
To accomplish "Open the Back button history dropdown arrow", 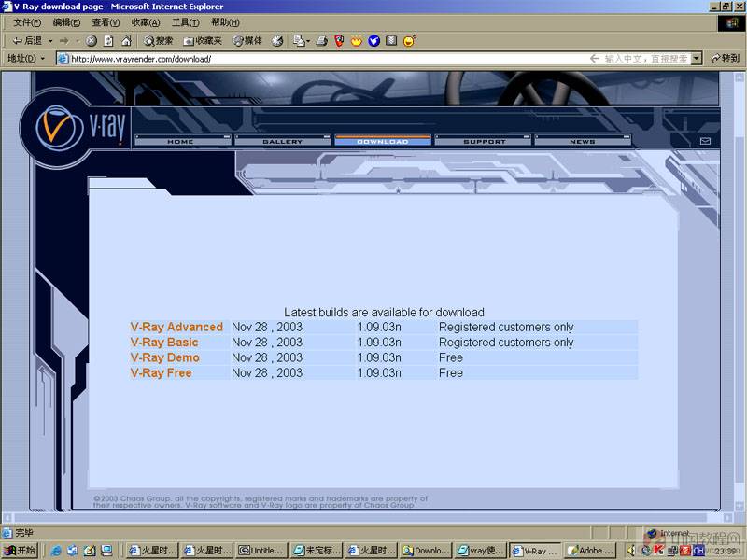I will 50,41.
